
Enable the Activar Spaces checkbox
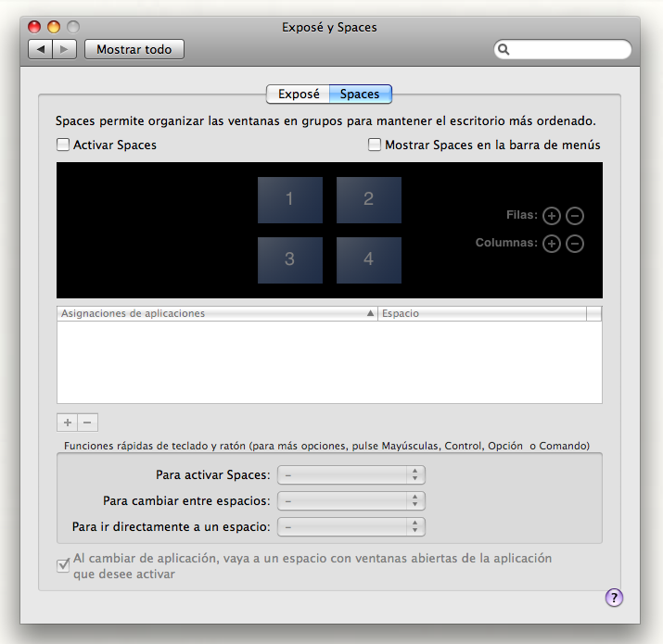click(x=63, y=145)
